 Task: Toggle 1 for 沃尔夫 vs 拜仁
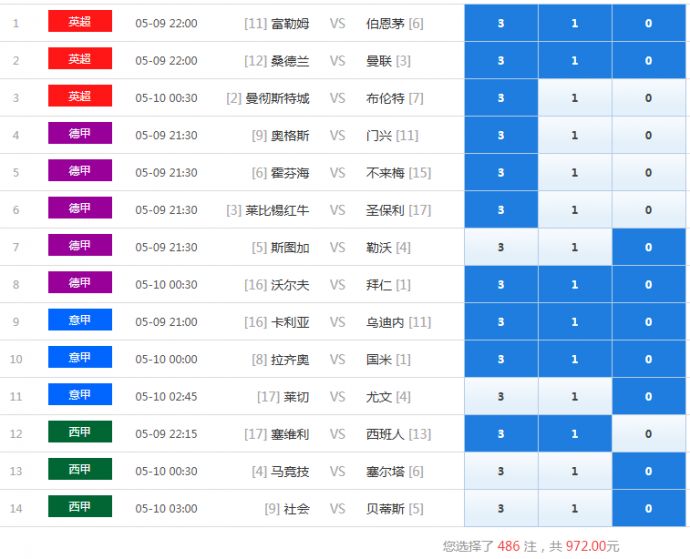pos(575,284)
